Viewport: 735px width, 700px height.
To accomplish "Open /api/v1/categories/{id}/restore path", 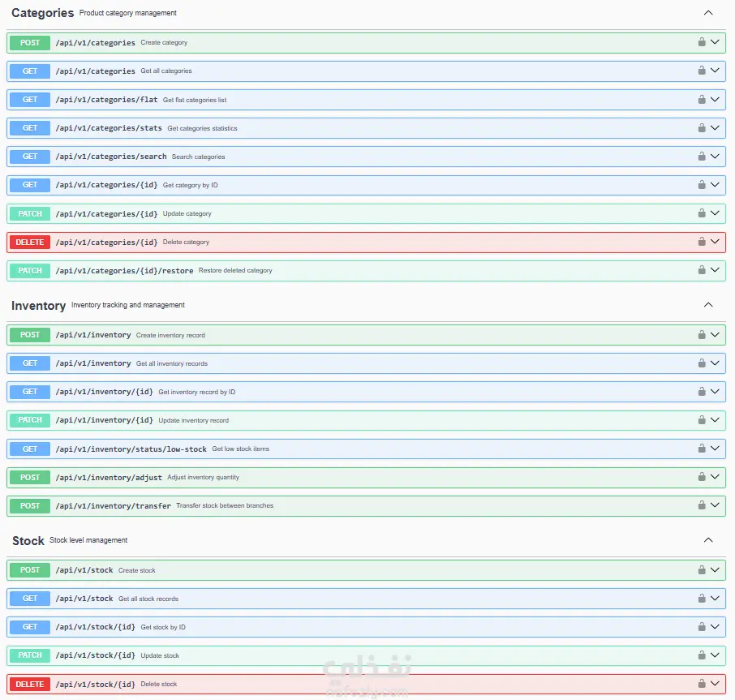I will (124, 271).
